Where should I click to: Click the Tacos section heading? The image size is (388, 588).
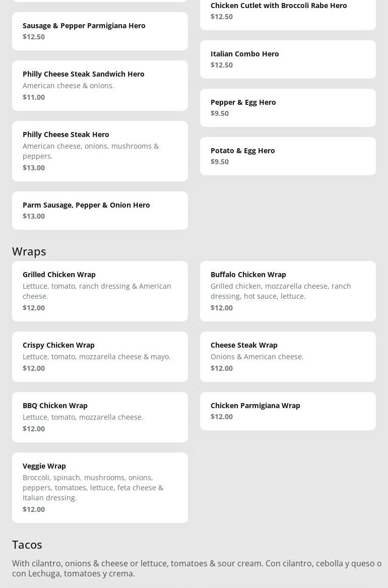click(x=27, y=544)
